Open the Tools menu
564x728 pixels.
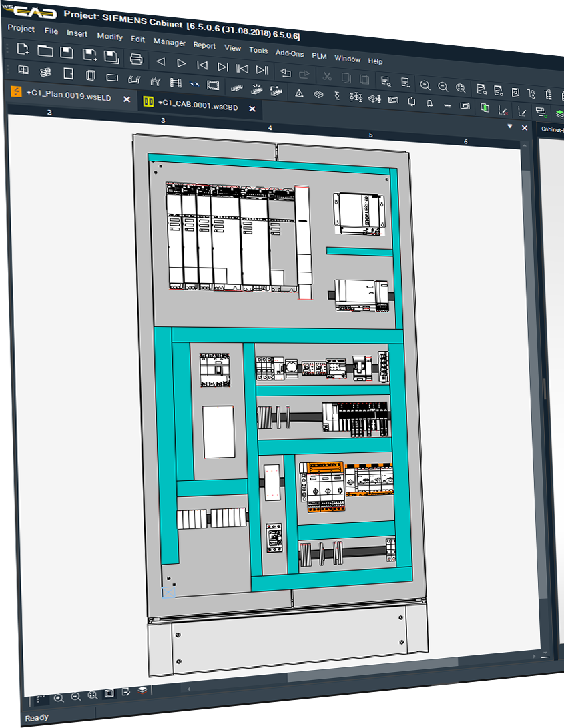(x=258, y=50)
